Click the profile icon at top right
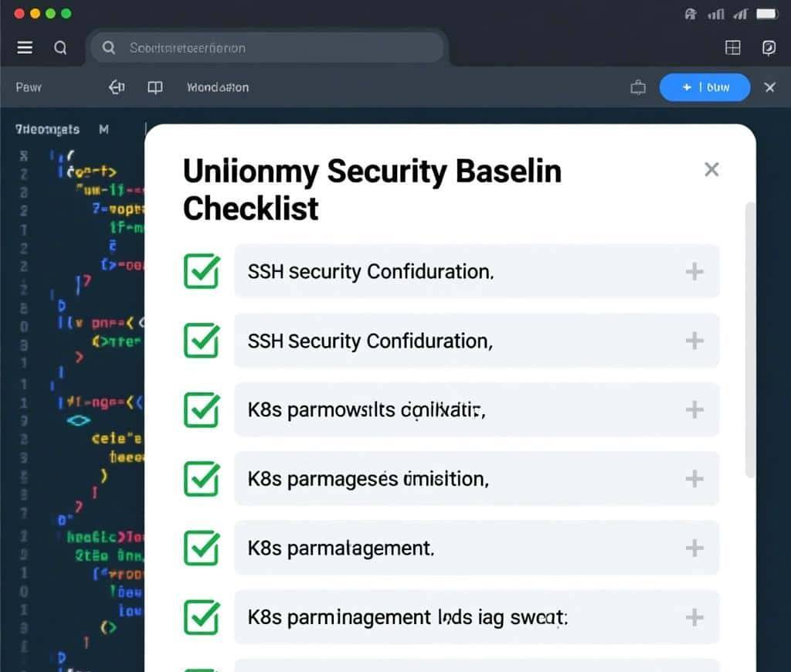The height and width of the screenshot is (672, 791). (769, 48)
